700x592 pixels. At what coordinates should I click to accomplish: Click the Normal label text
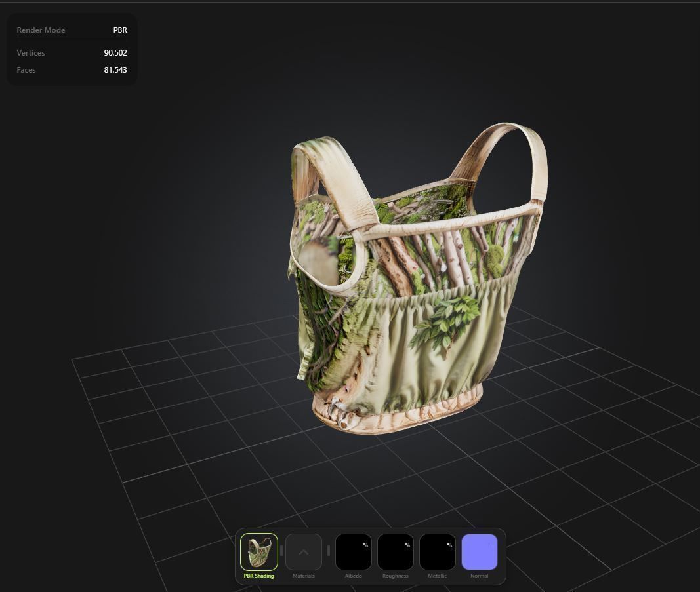(x=479, y=576)
